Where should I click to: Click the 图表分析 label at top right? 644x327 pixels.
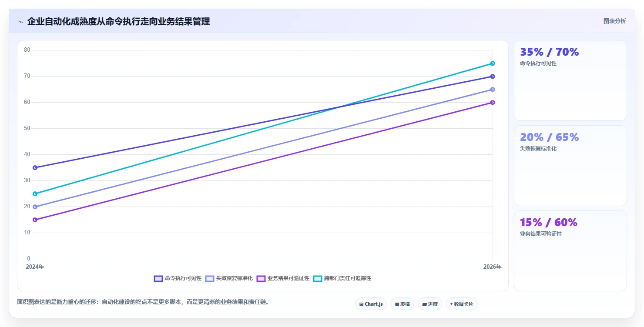click(614, 21)
